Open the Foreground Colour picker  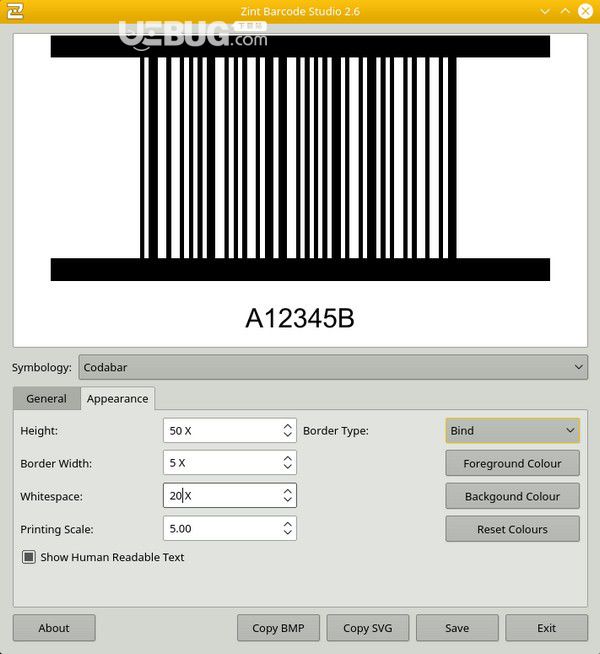point(512,463)
